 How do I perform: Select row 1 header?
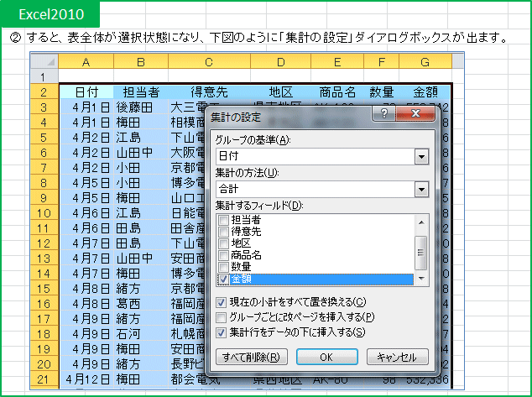(44, 76)
